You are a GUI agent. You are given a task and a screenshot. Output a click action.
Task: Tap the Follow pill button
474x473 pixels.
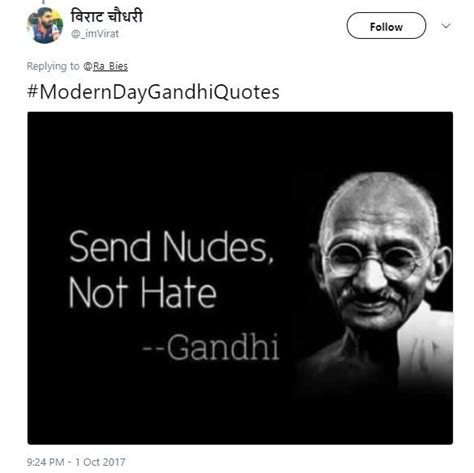pos(386,26)
